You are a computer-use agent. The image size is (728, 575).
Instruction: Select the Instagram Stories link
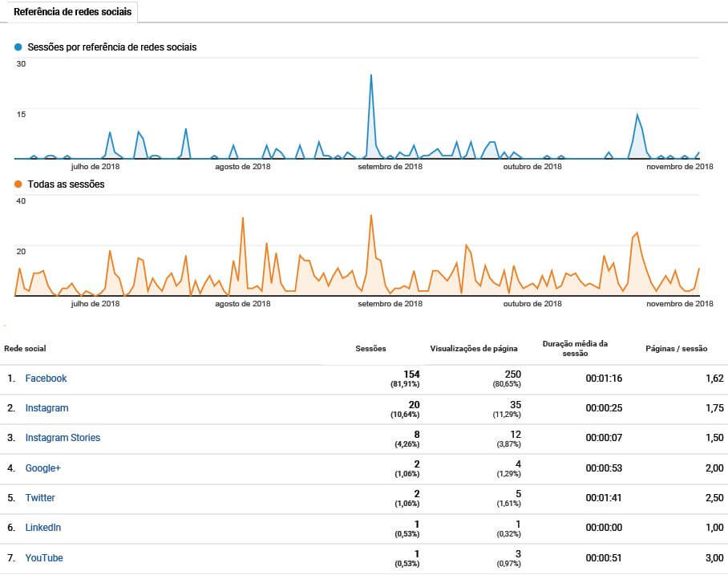(63, 438)
